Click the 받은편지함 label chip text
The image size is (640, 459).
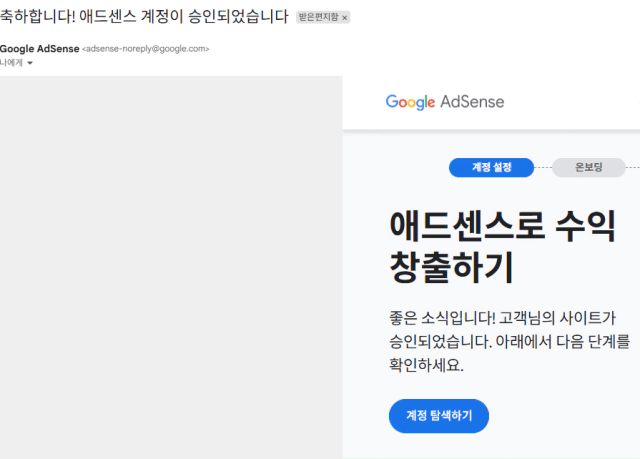[318, 17]
